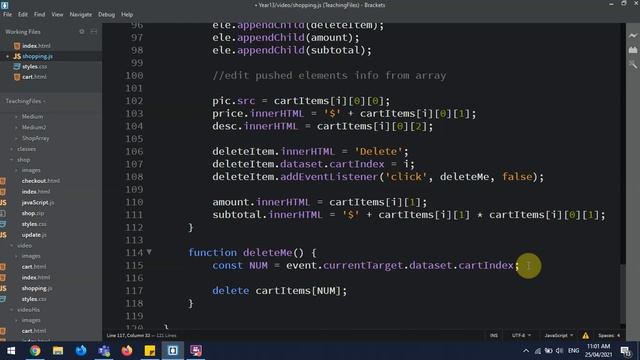
Task: Toggle Spaces indentation type in status bar
Action: 606,336
